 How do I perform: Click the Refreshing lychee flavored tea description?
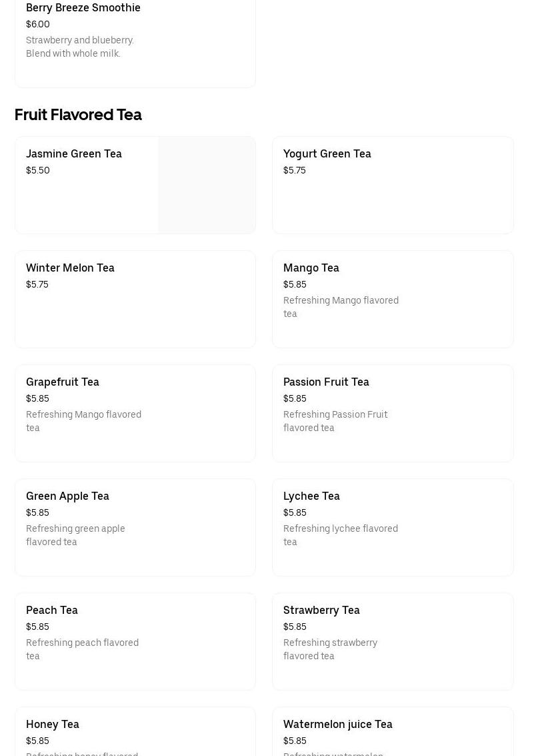[x=341, y=535]
